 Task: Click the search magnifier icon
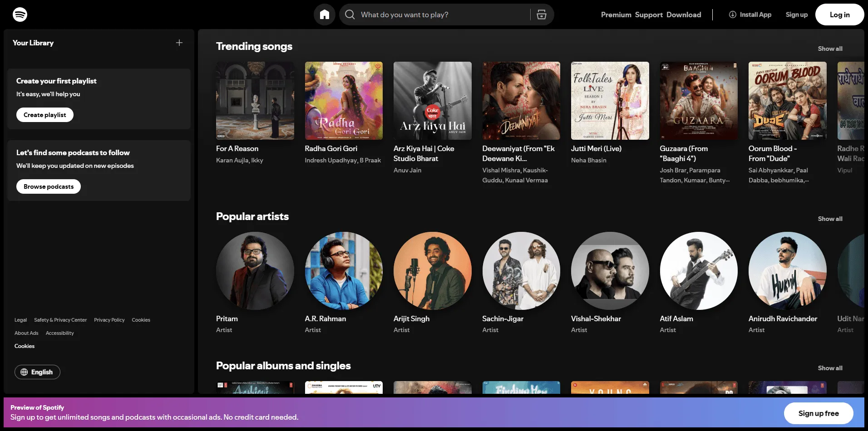point(350,15)
